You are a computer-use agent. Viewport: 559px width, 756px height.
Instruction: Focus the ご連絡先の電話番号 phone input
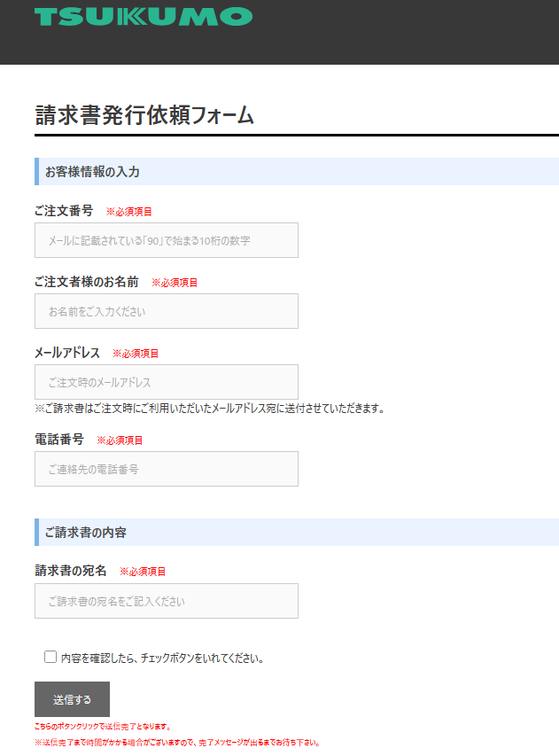tap(167, 469)
